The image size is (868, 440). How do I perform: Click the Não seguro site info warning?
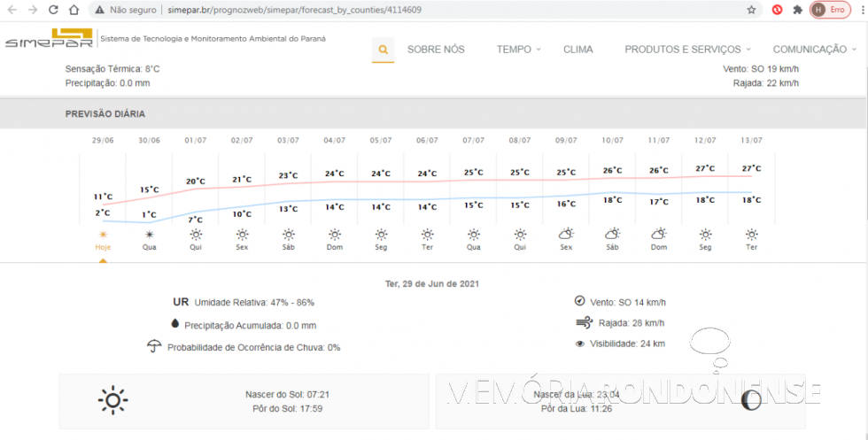[122, 10]
